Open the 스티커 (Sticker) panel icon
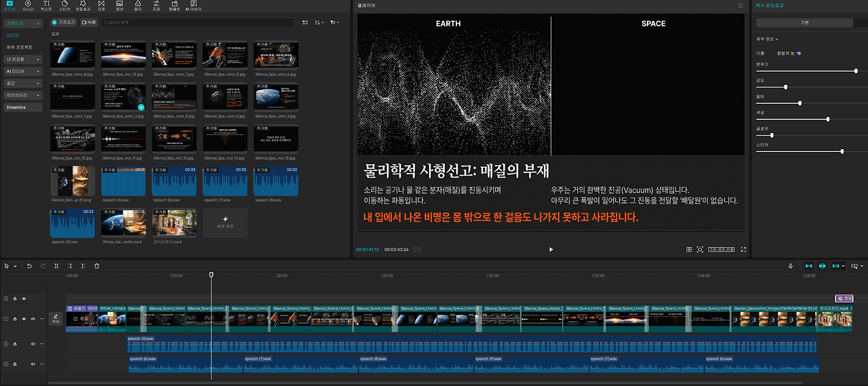Screen dimensions: 868x386 point(64,7)
